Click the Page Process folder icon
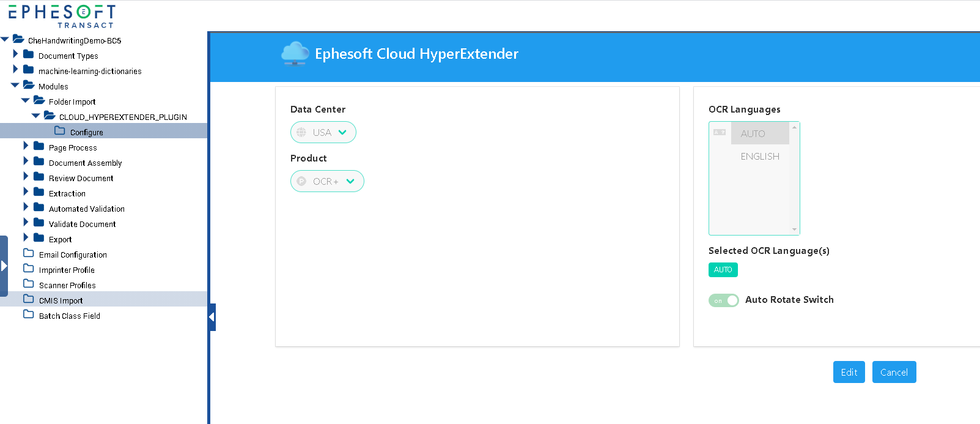The image size is (980, 424). coord(39,146)
